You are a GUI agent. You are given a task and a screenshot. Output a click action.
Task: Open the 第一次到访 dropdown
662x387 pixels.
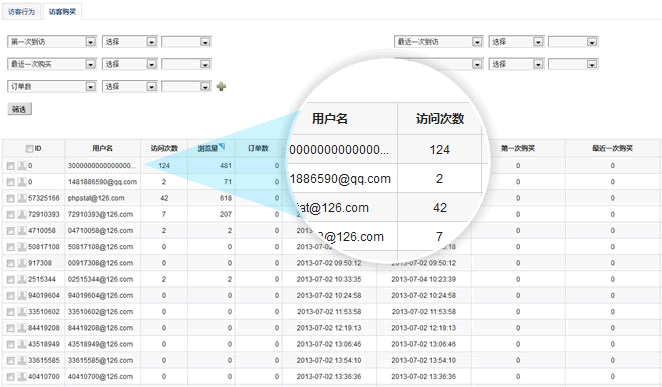52,42
